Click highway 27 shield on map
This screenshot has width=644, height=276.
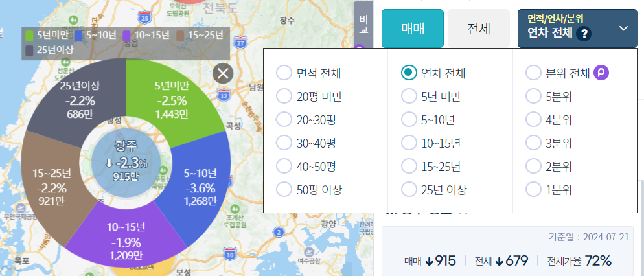point(240,42)
